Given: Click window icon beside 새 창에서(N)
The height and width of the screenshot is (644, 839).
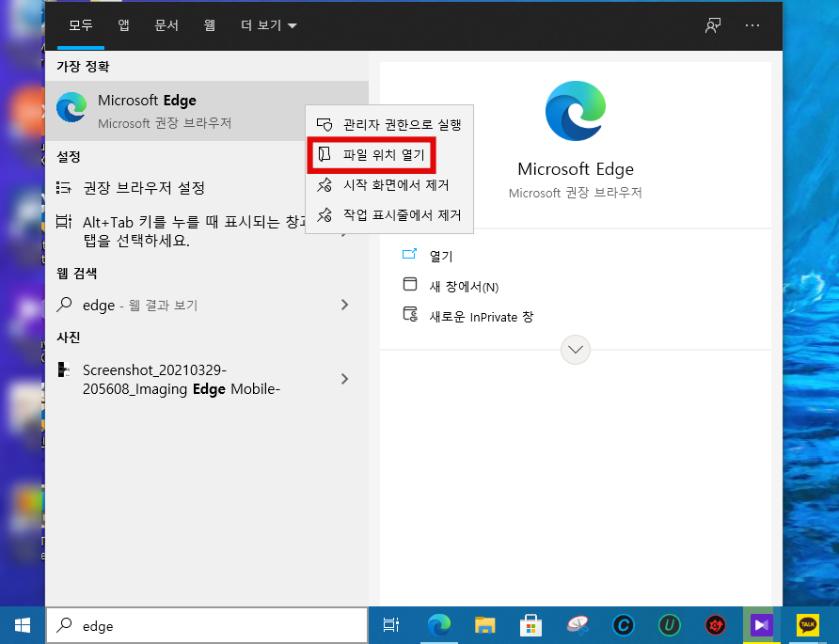Looking at the screenshot, I should 410,284.
